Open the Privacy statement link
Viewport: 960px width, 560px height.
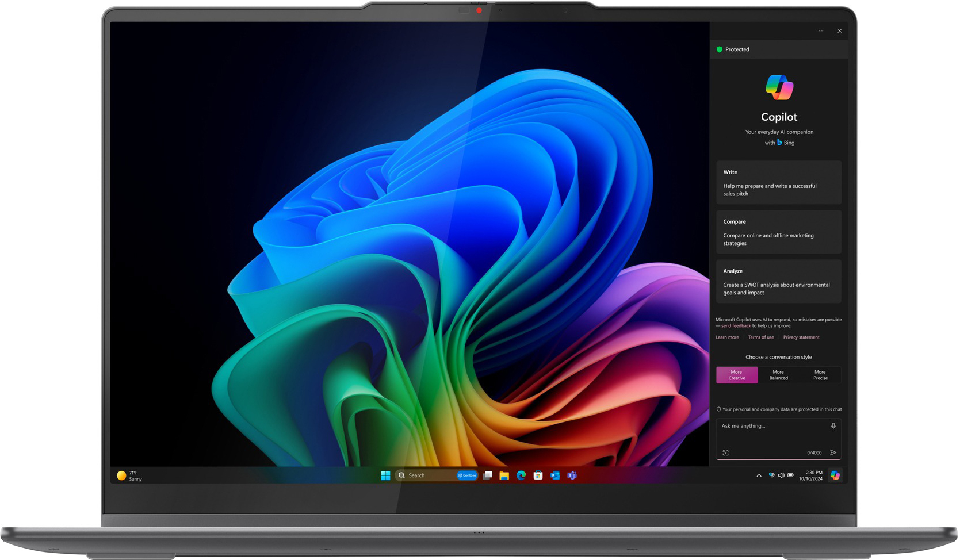(801, 337)
